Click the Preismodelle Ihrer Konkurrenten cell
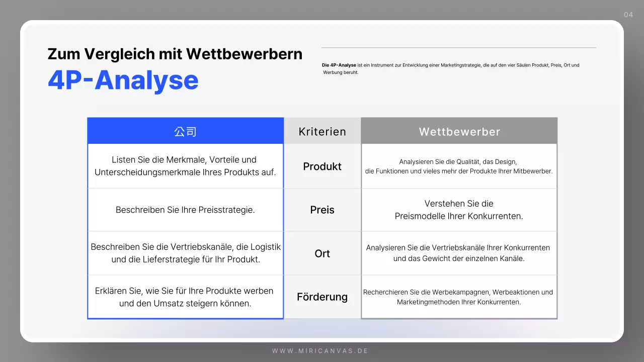Viewport: 644px width, 362px height. click(x=459, y=210)
